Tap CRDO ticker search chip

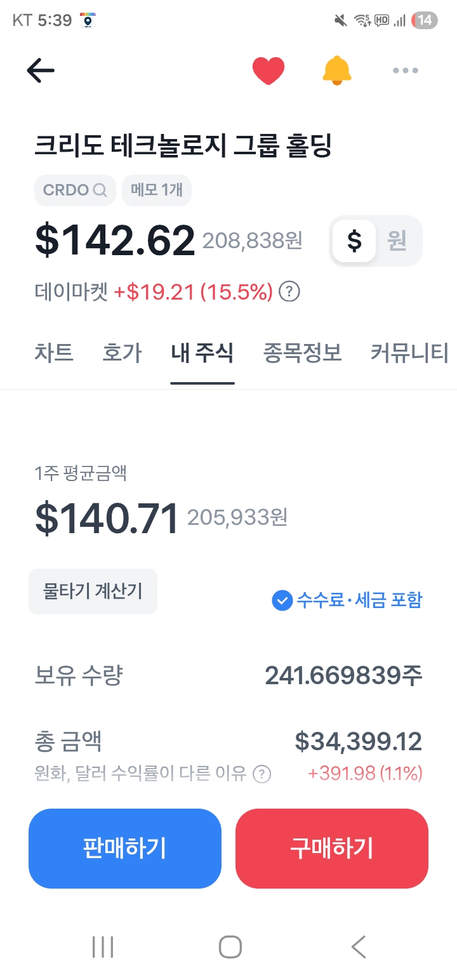75,190
